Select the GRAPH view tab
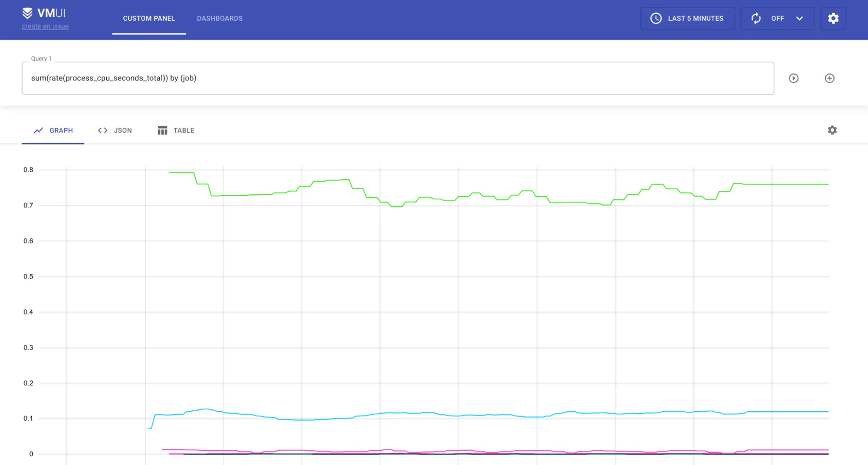The image size is (868, 465). pyautogui.click(x=53, y=131)
